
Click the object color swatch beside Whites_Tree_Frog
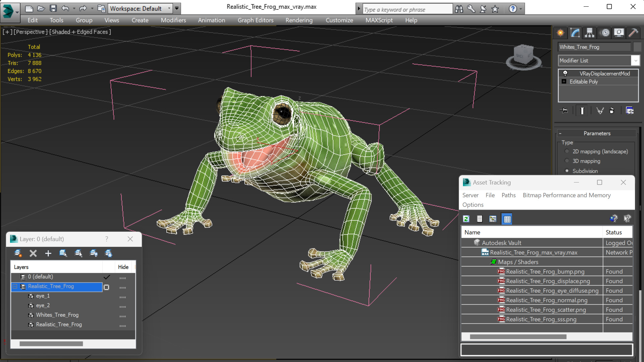(x=637, y=47)
